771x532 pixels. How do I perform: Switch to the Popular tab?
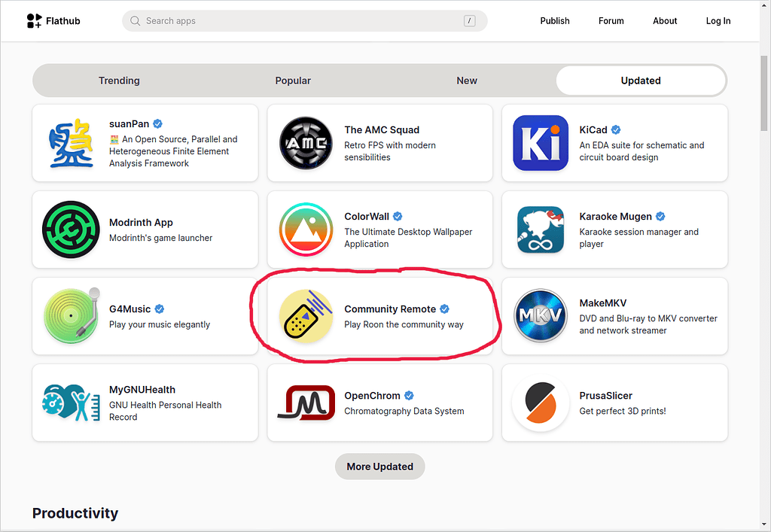coord(293,81)
